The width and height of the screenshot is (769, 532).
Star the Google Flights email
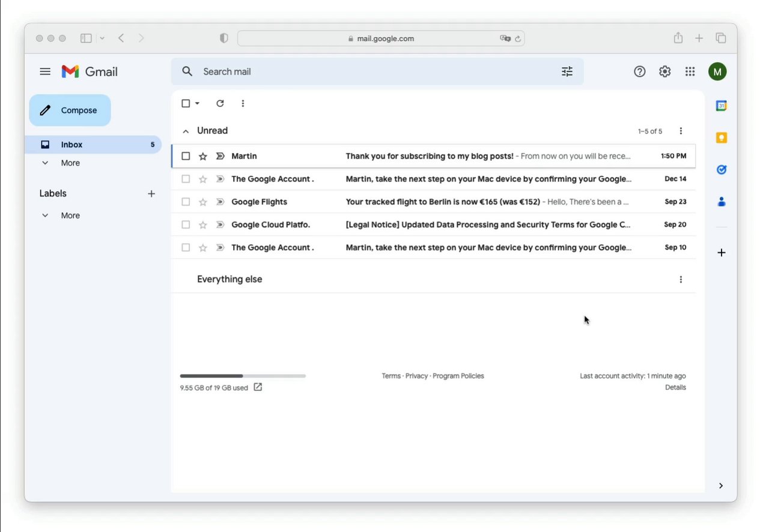click(x=203, y=202)
